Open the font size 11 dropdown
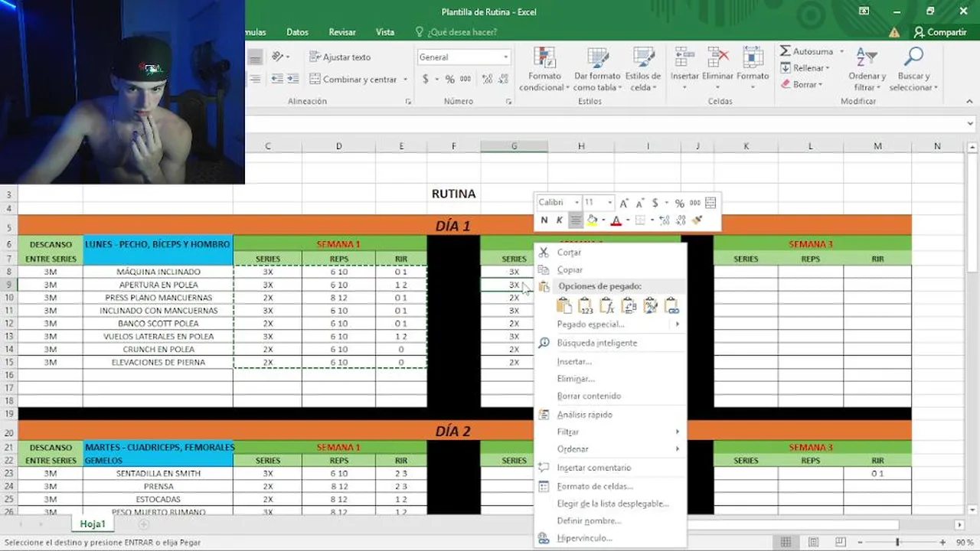The width and height of the screenshot is (980, 551). click(x=610, y=203)
